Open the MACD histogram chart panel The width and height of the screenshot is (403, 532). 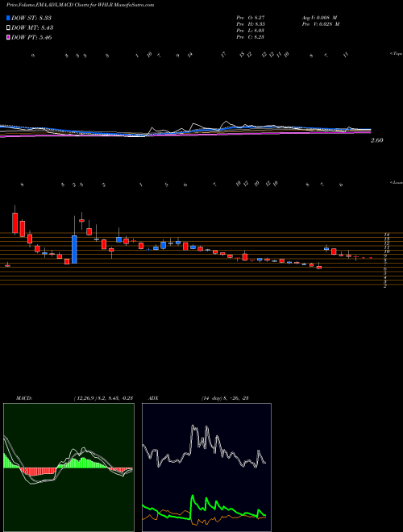point(69,468)
